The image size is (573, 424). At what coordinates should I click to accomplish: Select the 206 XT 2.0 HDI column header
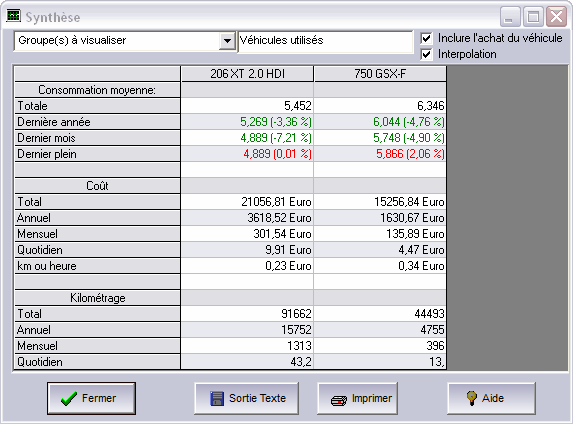(x=247, y=74)
